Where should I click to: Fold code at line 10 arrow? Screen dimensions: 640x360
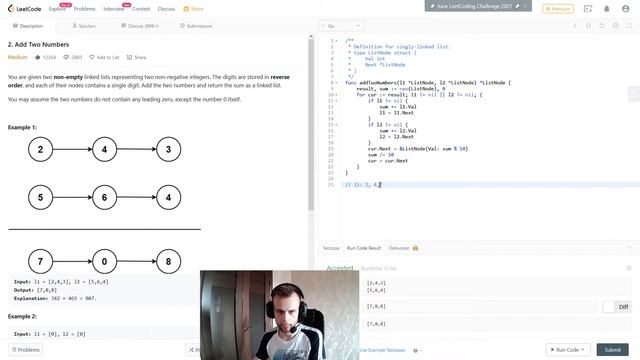click(x=336, y=95)
